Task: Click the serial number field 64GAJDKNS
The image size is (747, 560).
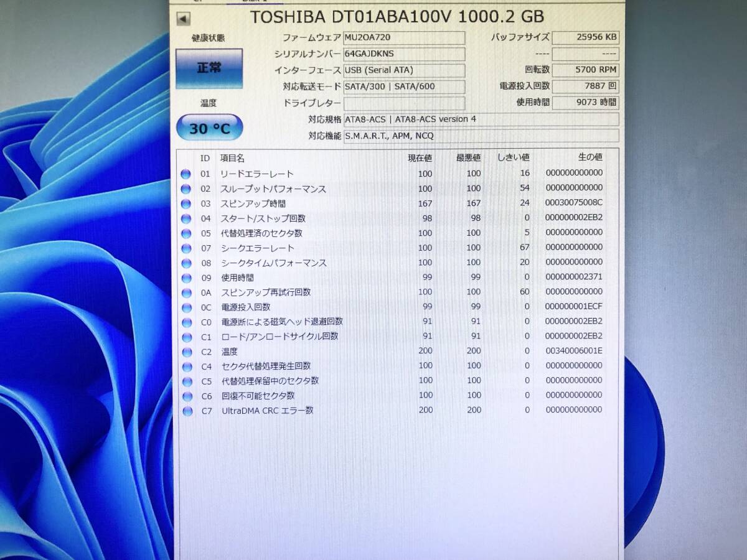Action: (404, 54)
